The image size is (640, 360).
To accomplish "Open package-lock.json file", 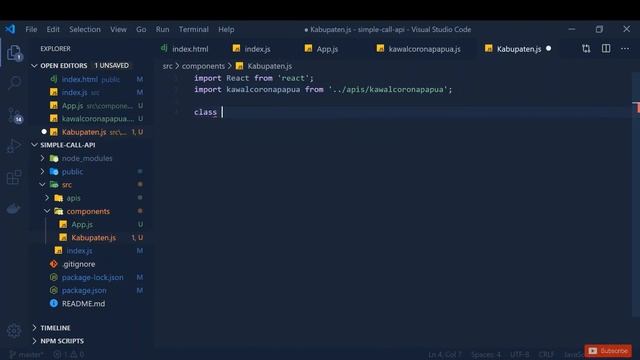I will coord(92,277).
